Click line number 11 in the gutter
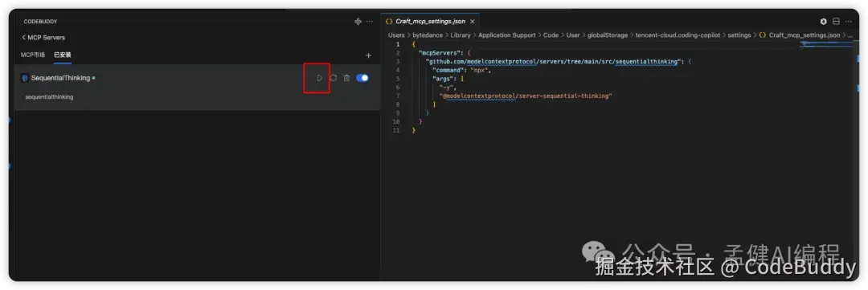 click(395, 130)
